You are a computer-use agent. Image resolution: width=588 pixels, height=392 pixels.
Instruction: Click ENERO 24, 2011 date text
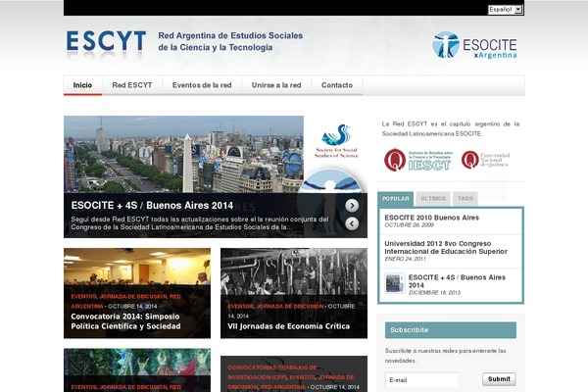[406, 259]
